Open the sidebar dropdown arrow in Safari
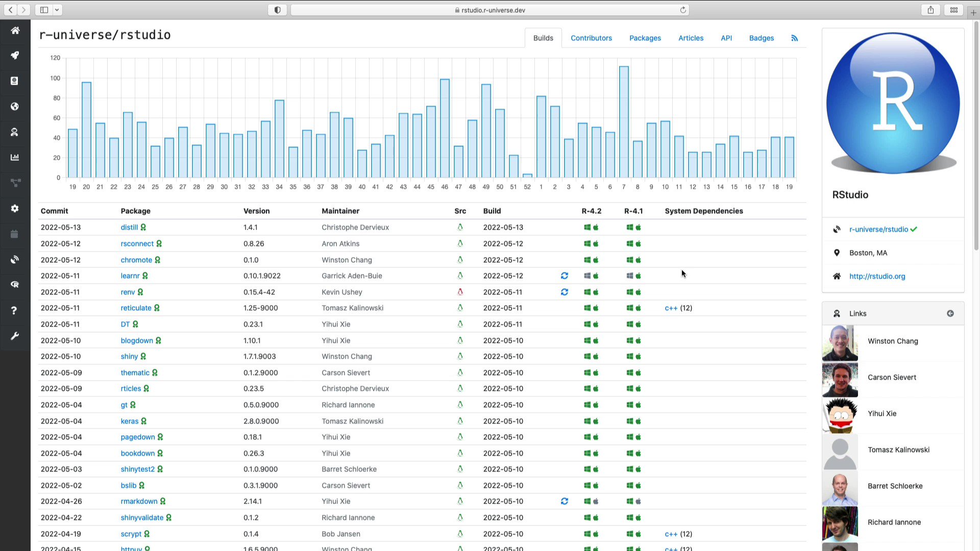Screen dimensions: 980x551 pos(57,10)
